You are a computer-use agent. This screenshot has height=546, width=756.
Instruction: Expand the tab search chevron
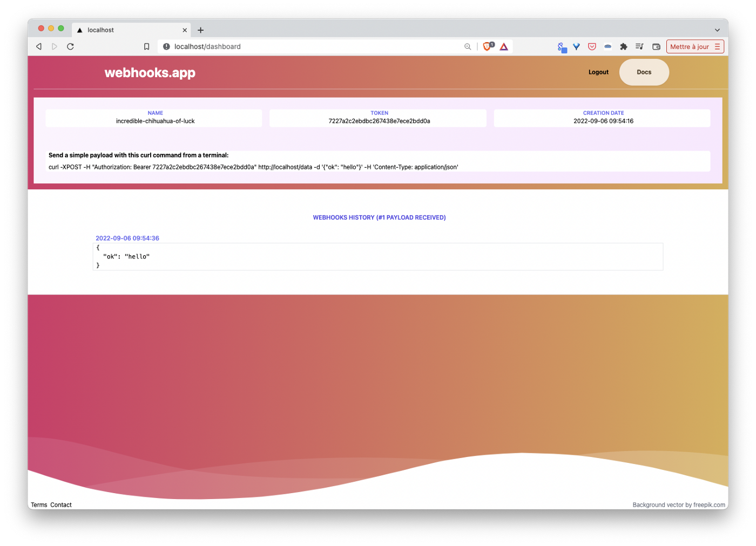717,30
